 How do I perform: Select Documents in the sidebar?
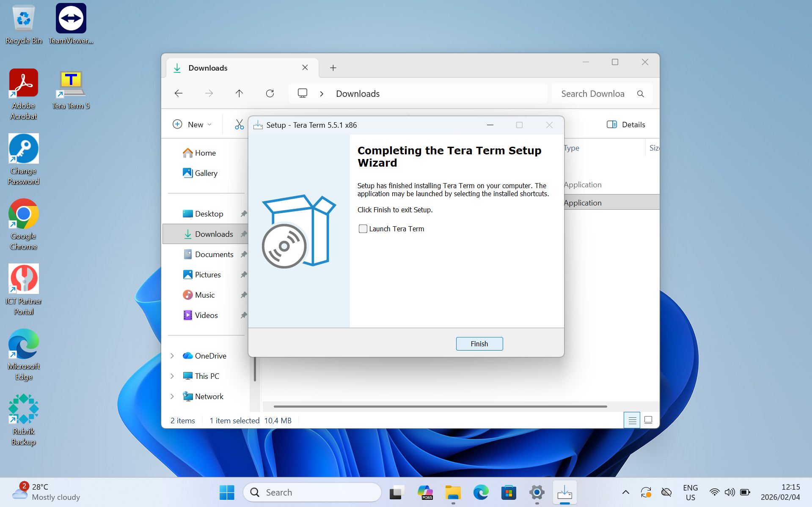pos(214,254)
